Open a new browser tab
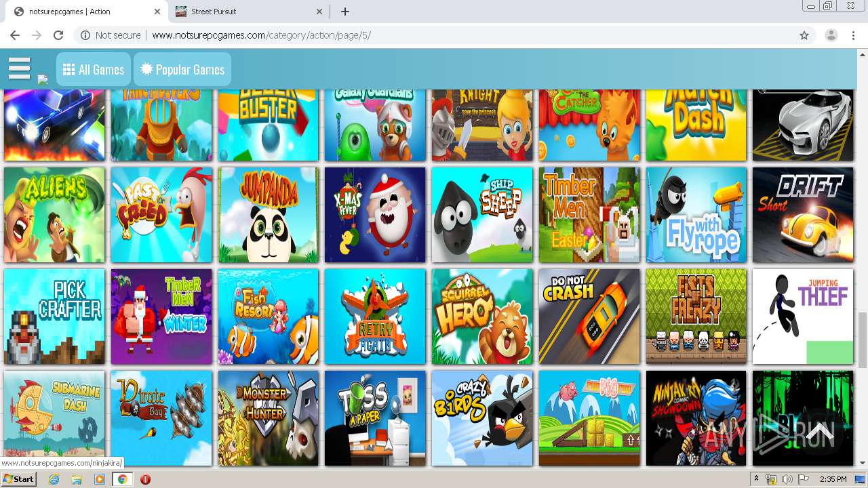Image resolution: width=868 pixels, height=488 pixels. pyautogui.click(x=345, y=12)
